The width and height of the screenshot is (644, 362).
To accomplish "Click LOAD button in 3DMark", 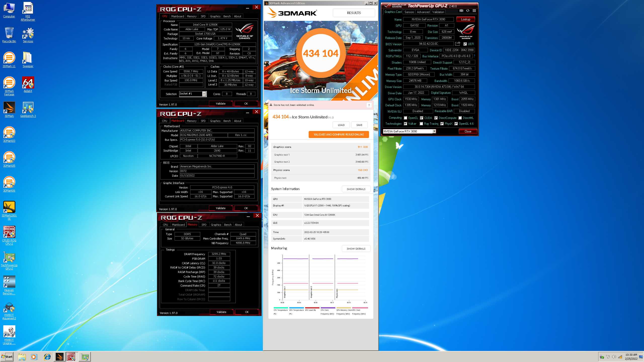I will click(341, 125).
